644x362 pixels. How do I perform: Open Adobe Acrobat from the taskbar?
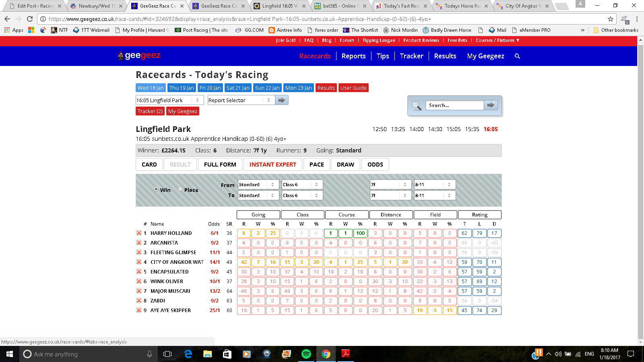(346, 354)
